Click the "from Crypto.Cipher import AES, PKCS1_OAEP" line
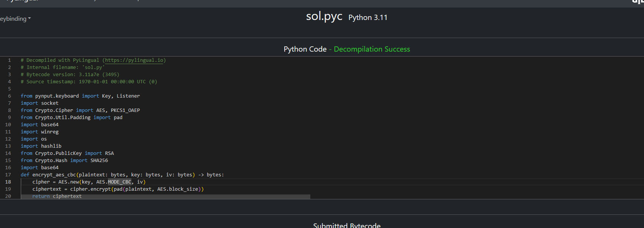644x228 pixels. 80,110
